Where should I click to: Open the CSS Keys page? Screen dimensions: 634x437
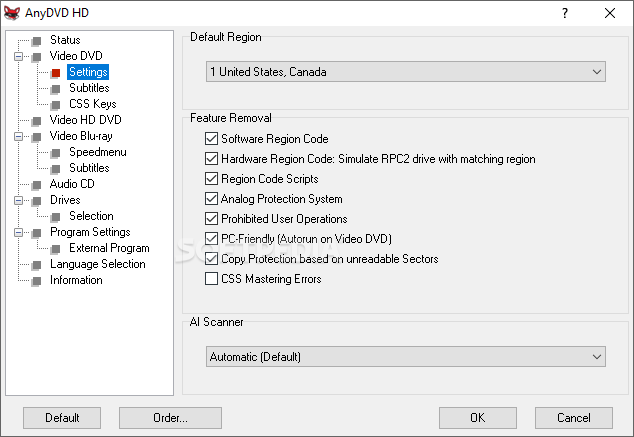pos(93,104)
